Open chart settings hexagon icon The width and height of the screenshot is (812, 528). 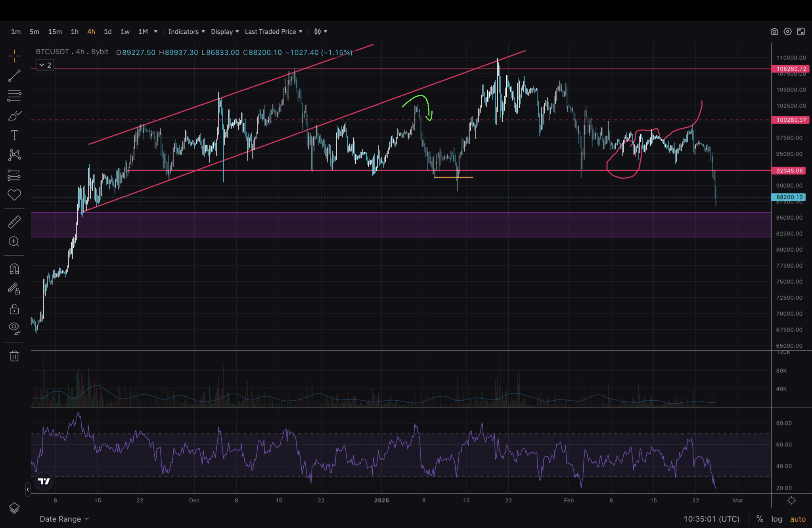click(x=787, y=32)
